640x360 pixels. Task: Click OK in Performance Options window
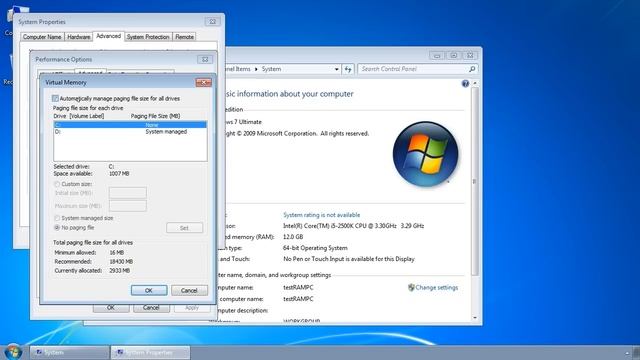point(111,307)
